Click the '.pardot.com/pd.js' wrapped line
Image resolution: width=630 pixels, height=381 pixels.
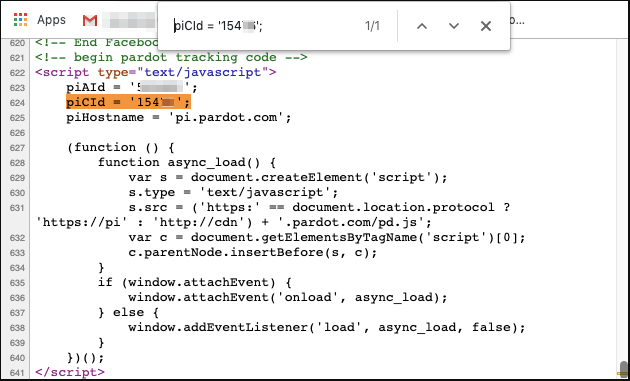click(234, 222)
